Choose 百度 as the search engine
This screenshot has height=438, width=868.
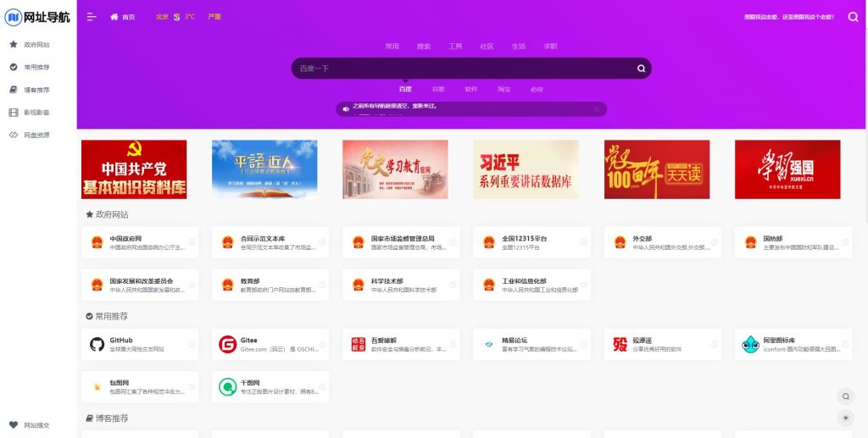(405, 89)
